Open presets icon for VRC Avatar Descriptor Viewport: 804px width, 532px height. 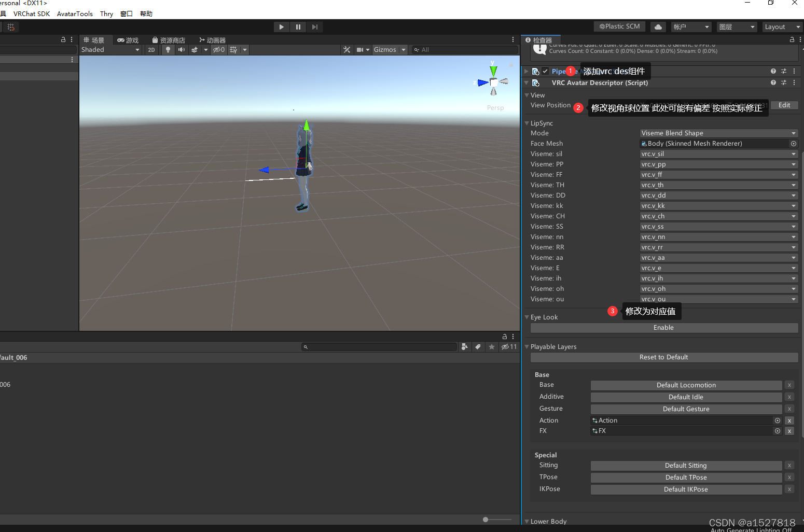coord(784,83)
